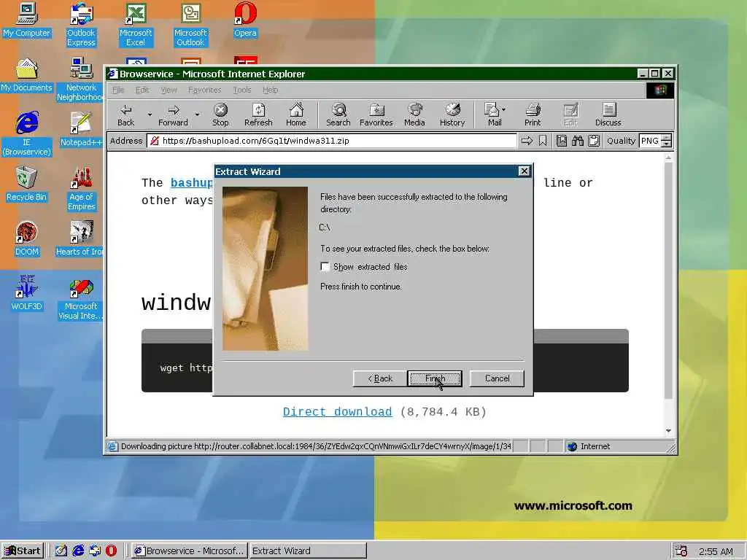
Task: Click the Quality PNG value field
Action: (650, 141)
